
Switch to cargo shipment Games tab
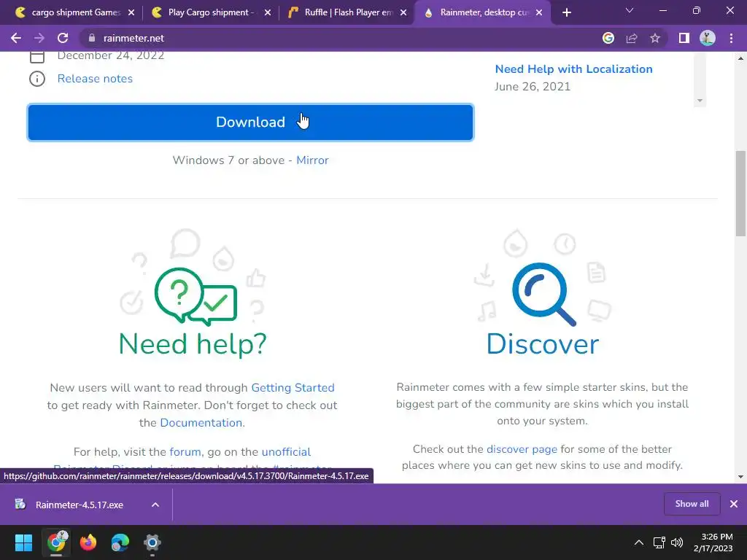click(75, 12)
